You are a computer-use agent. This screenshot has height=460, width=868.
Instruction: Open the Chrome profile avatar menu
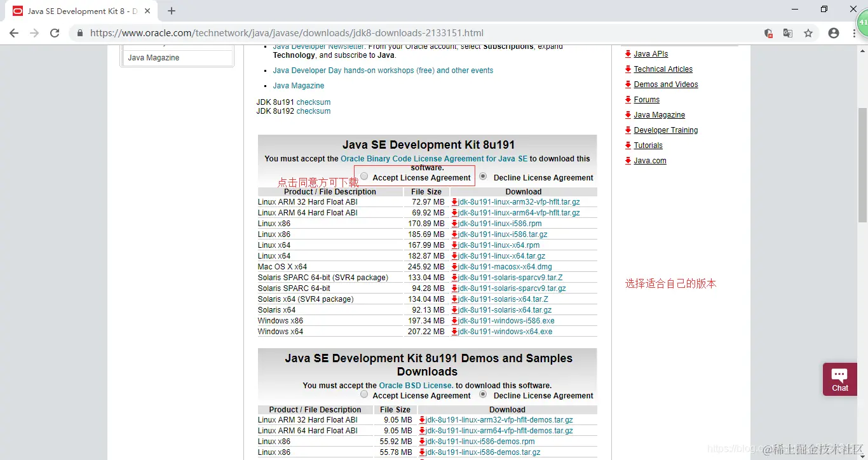(x=834, y=33)
